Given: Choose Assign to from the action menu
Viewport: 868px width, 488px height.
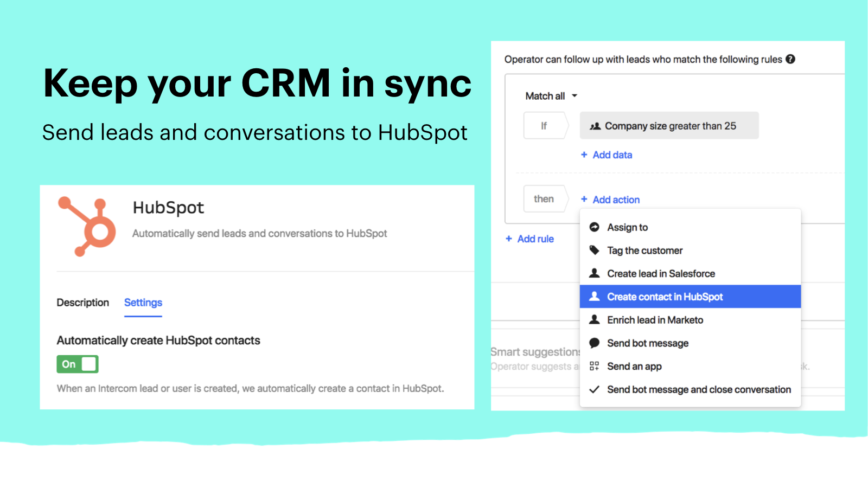Looking at the screenshot, I should coord(691,227).
